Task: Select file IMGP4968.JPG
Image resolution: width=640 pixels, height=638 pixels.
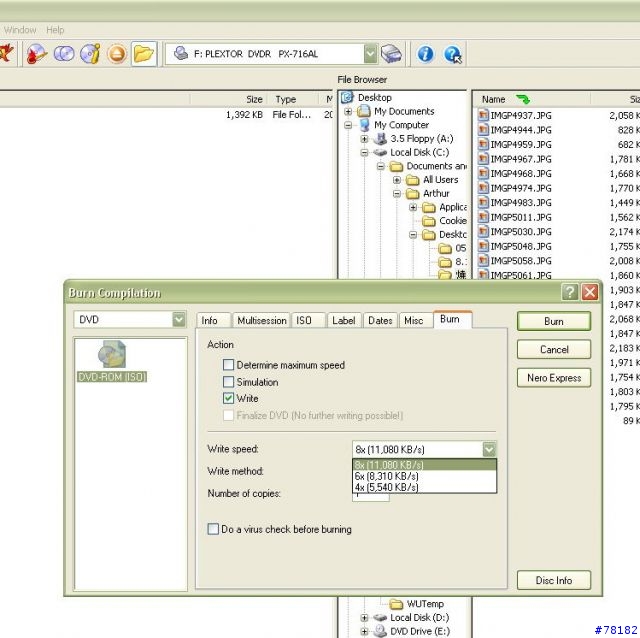Action: coord(520,173)
